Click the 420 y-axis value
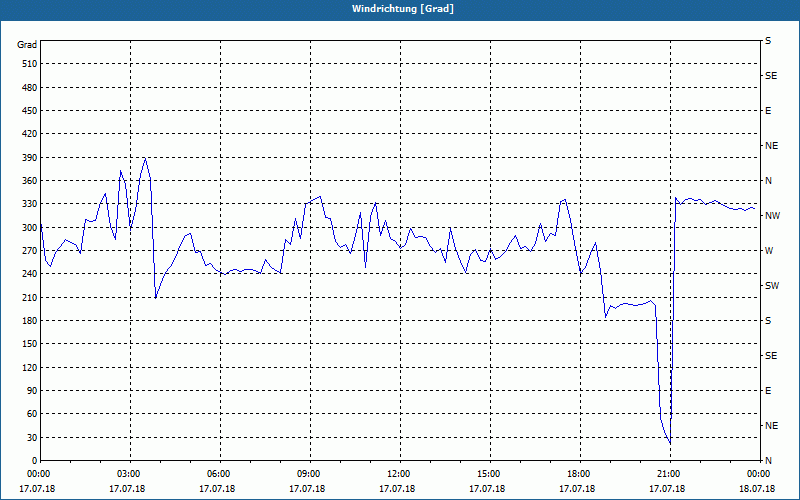This screenshot has width=800, height=500. [30, 134]
